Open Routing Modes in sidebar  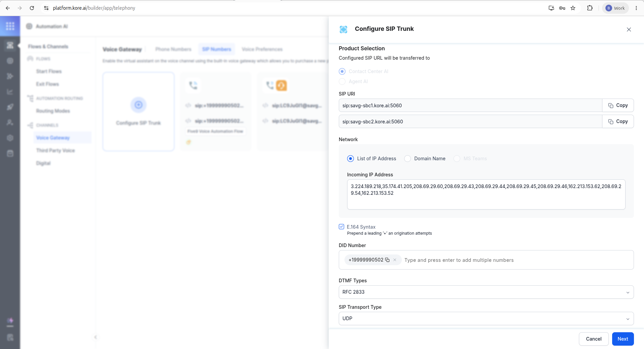53,111
